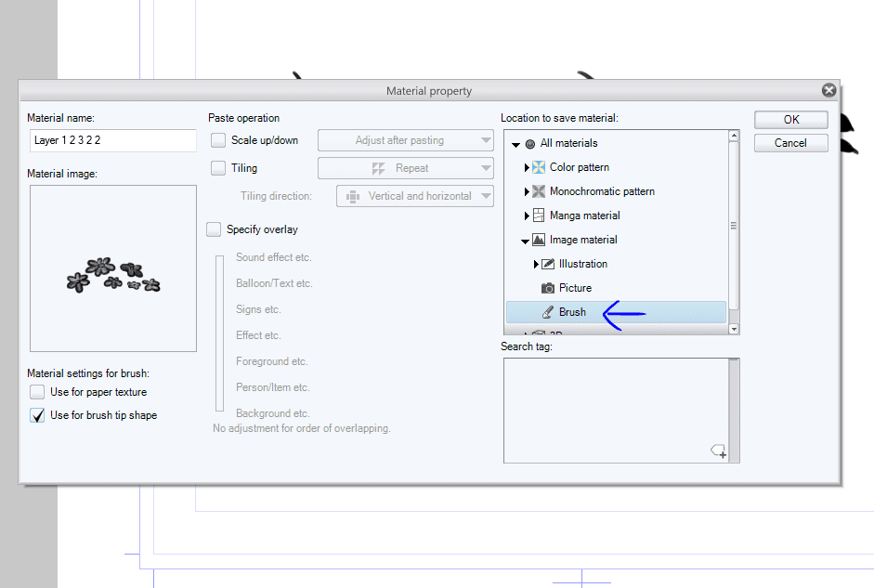The height and width of the screenshot is (588, 874).
Task: Enable the Scale up/down checkbox
Action: [218, 140]
